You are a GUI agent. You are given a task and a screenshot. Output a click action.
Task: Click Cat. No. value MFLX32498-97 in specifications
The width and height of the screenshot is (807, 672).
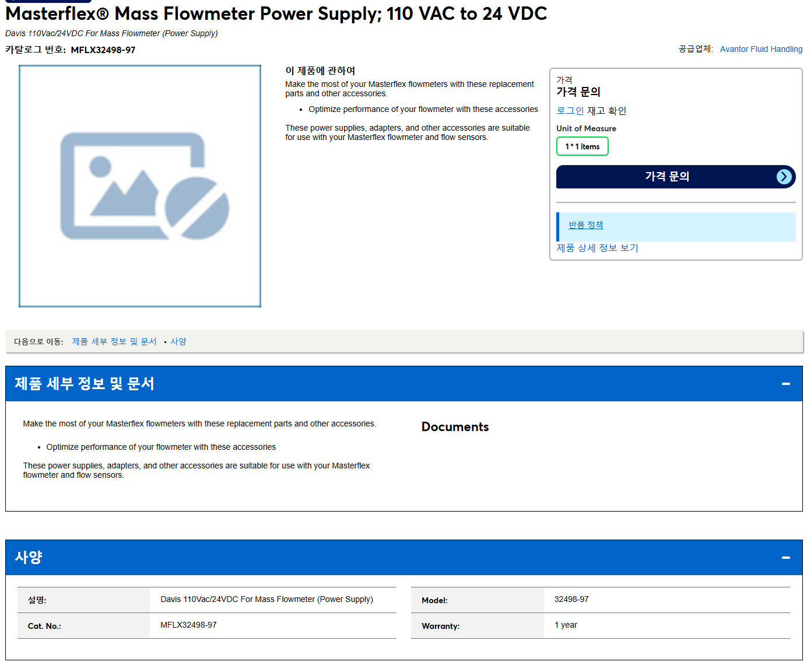pos(188,625)
